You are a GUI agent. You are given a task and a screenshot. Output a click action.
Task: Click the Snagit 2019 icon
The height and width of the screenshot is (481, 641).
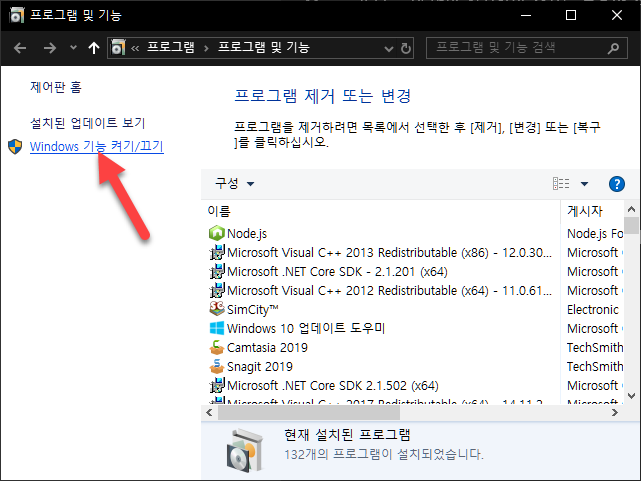[x=217, y=366]
